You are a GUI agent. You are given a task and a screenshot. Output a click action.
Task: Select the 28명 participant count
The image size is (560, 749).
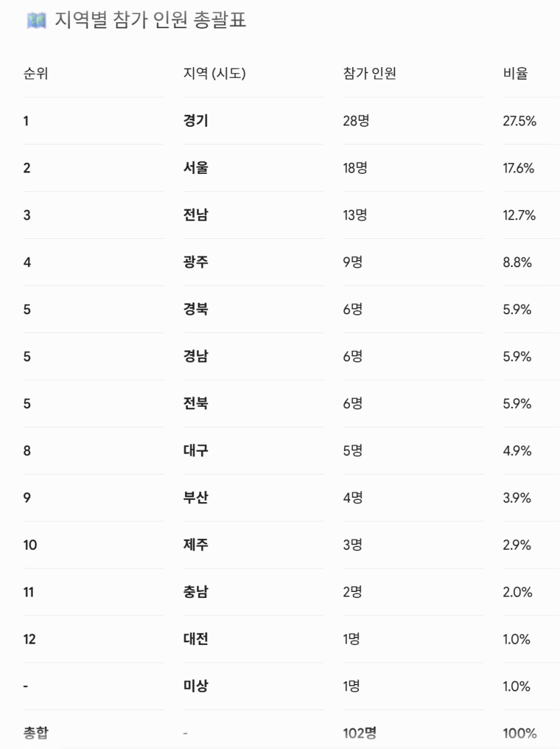click(356, 120)
